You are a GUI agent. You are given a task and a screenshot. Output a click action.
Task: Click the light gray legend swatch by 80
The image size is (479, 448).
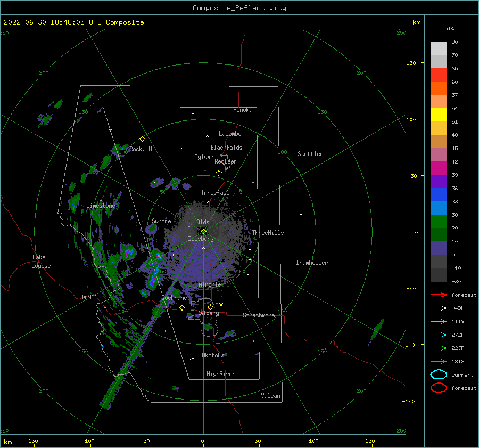[x=439, y=48]
